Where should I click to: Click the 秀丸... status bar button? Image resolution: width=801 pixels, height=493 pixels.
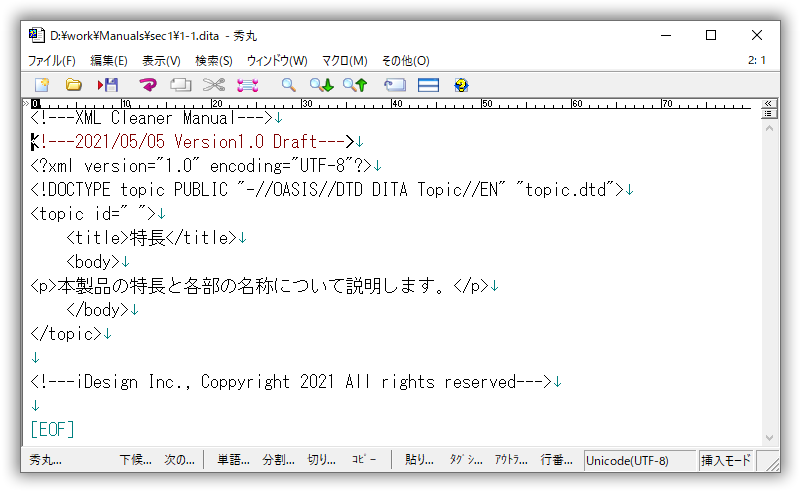(x=45, y=460)
